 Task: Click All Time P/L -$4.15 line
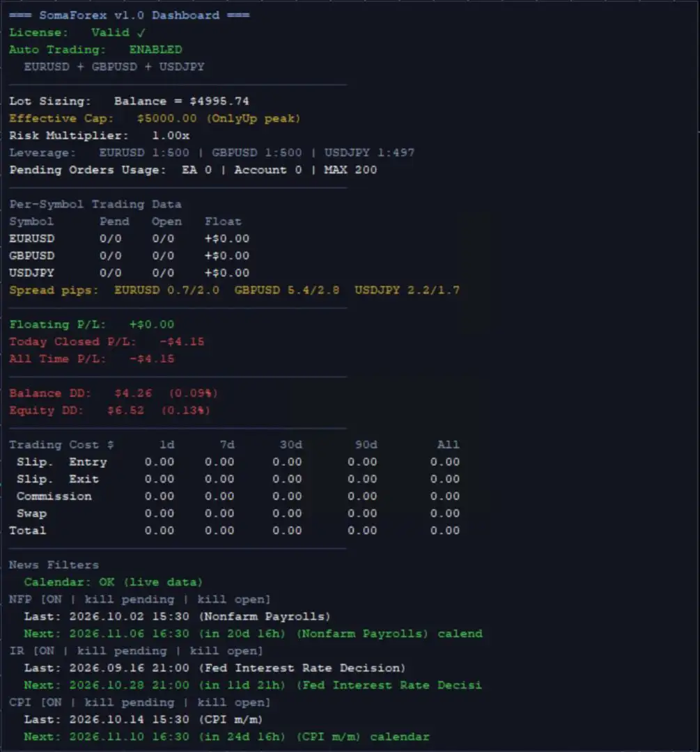click(x=92, y=359)
